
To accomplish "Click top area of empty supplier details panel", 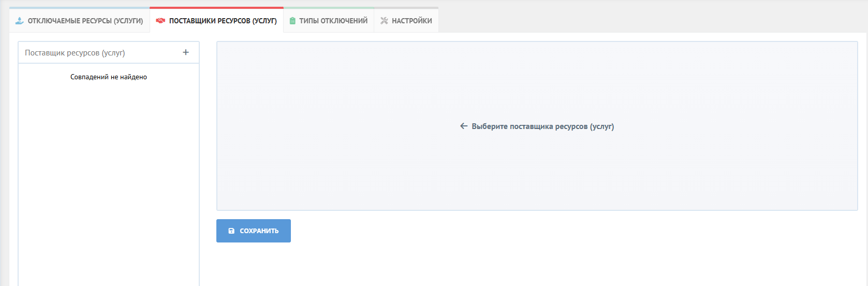I will pos(537,62).
